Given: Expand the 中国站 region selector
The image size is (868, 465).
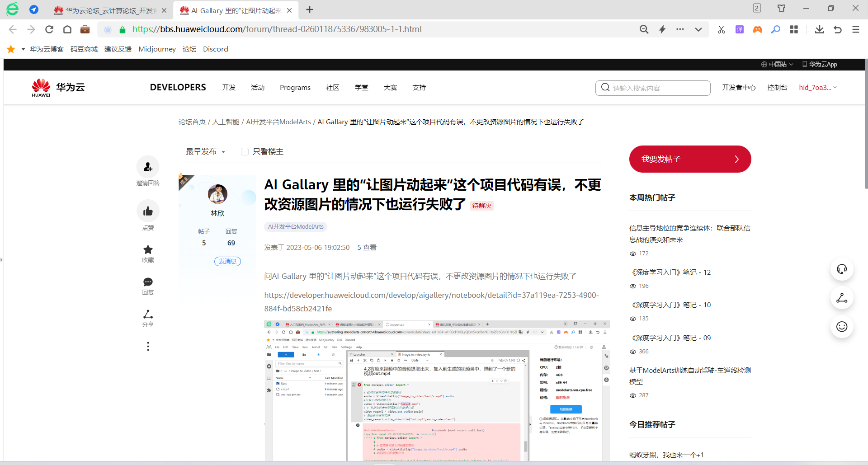Looking at the screenshot, I should coord(777,64).
